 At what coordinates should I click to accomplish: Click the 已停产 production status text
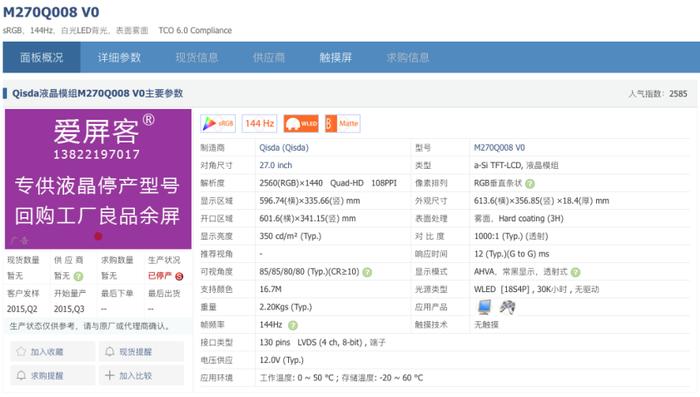[160, 276]
